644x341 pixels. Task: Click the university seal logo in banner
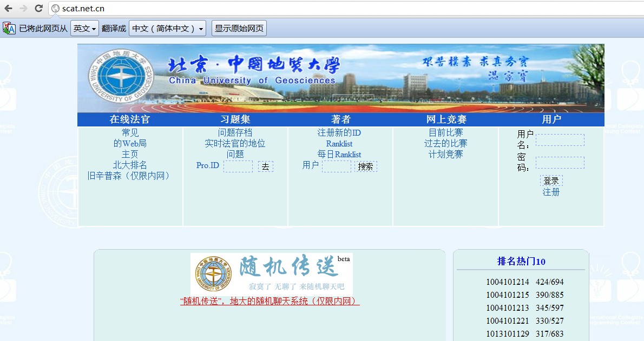click(x=121, y=76)
